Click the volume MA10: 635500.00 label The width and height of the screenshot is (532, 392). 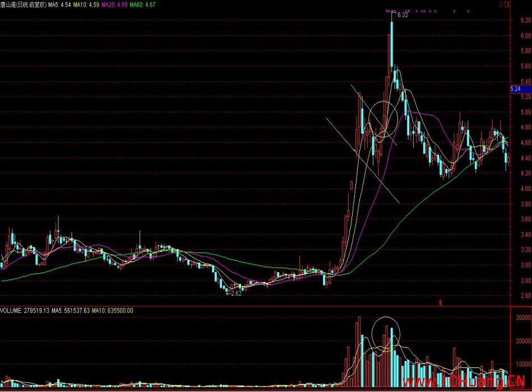(x=112, y=310)
